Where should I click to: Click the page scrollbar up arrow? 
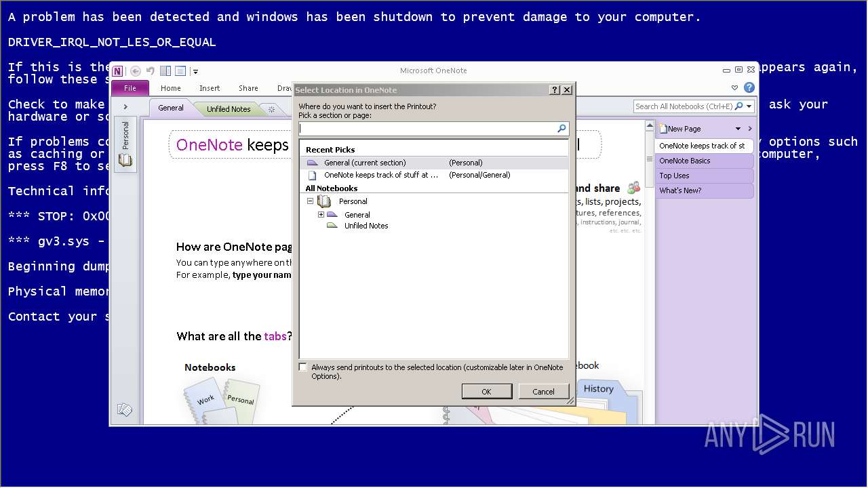click(x=649, y=126)
